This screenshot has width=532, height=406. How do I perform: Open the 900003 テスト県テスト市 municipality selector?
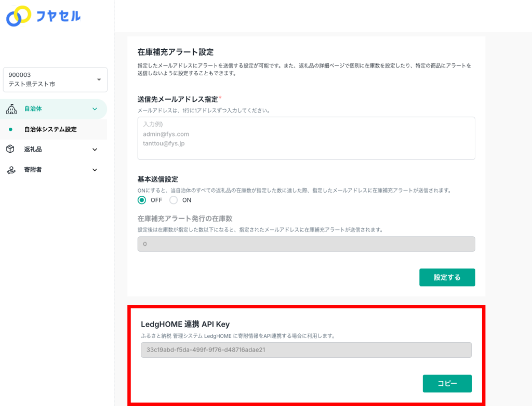(55, 80)
